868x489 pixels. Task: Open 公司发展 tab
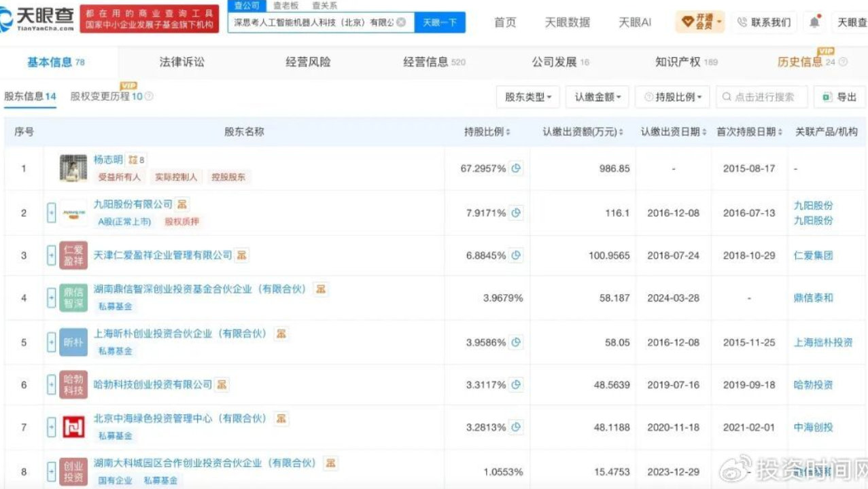pyautogui.click(x=560, y=62)
